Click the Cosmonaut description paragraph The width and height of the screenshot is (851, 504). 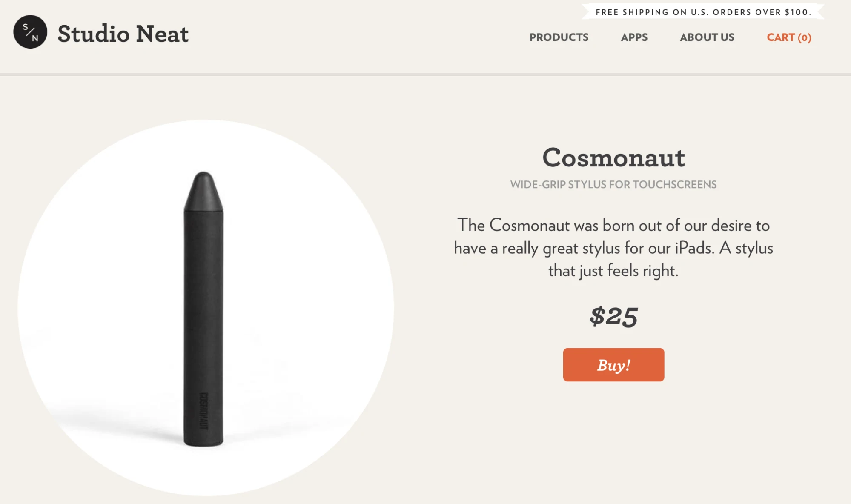click(613, 248)
